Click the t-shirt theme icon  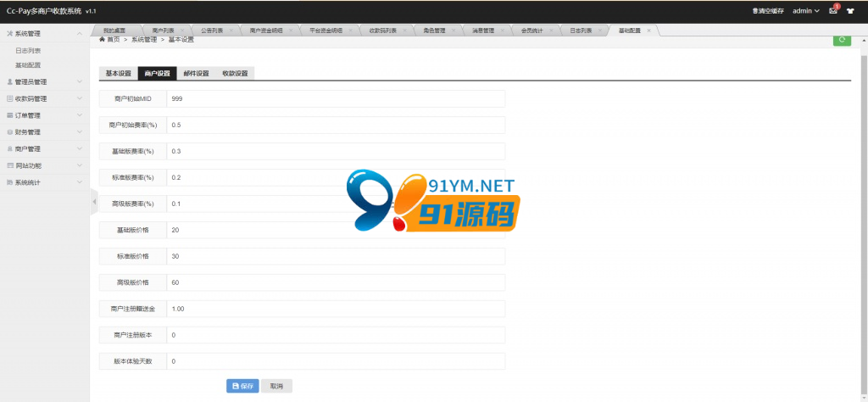tap(851, 10)
